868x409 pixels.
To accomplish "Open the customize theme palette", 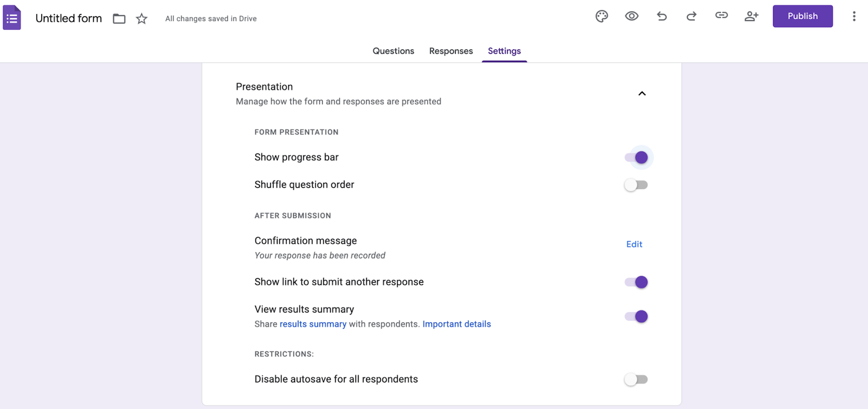I will (602, 16).
